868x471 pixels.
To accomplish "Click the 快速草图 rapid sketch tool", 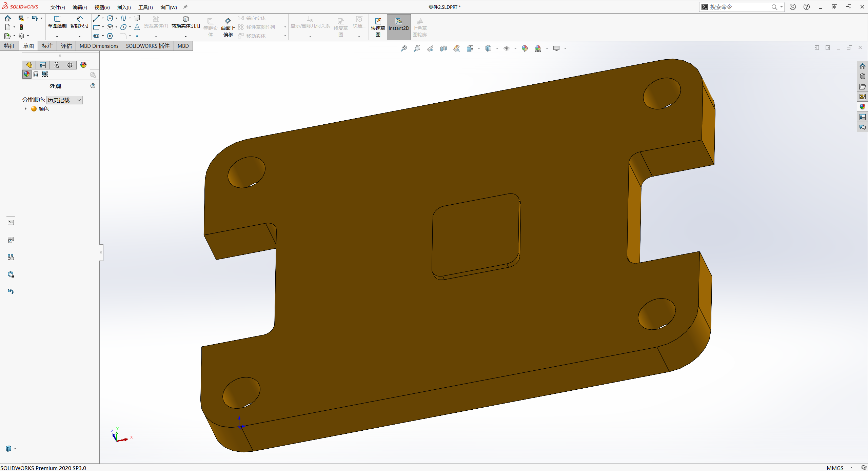I will point(378,27).
